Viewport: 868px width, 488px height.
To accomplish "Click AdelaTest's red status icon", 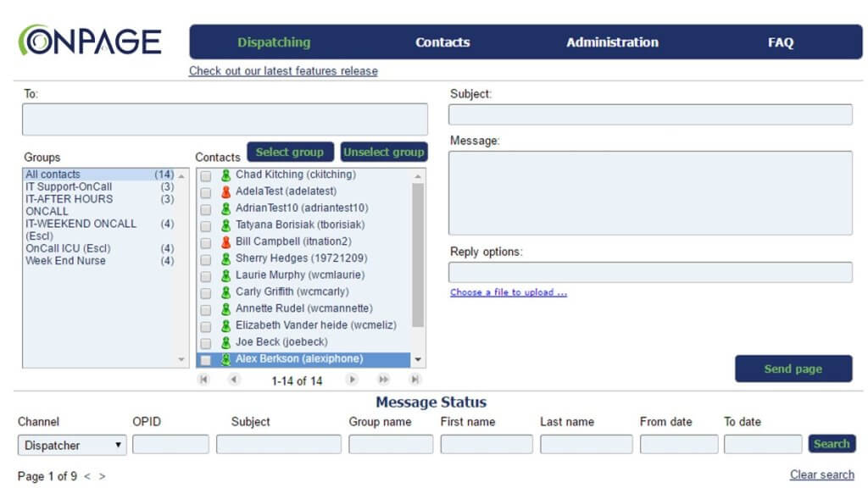I will coord(225,192).
